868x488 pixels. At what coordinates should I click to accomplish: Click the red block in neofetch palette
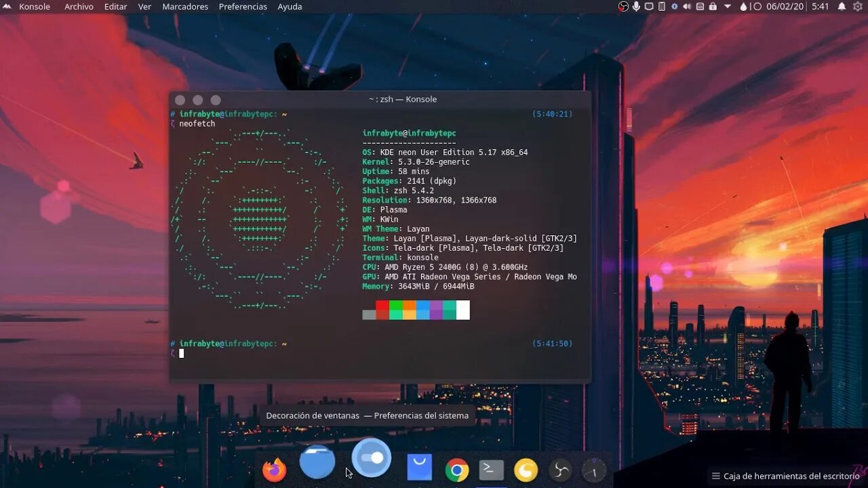click(382, 306)
